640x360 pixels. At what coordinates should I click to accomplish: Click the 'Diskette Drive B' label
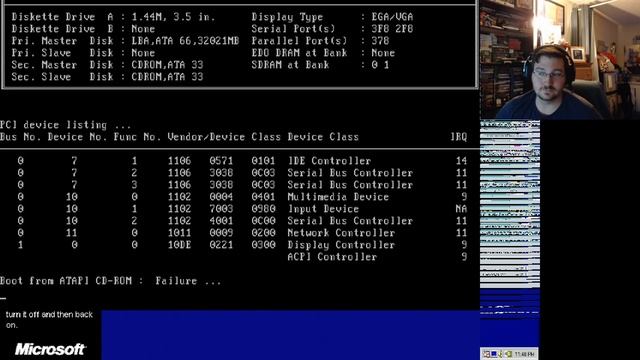[62, 29]
